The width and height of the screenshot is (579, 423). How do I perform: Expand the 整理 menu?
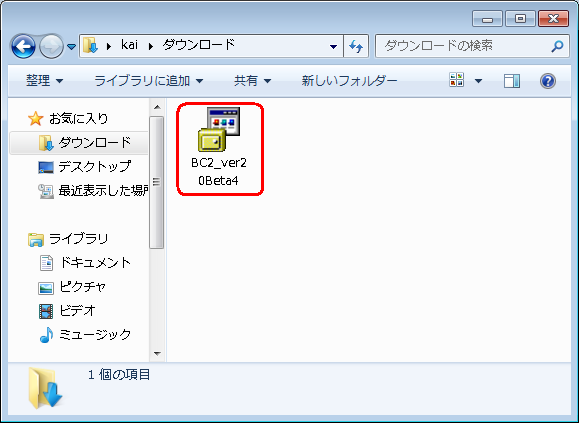(44, 80)
